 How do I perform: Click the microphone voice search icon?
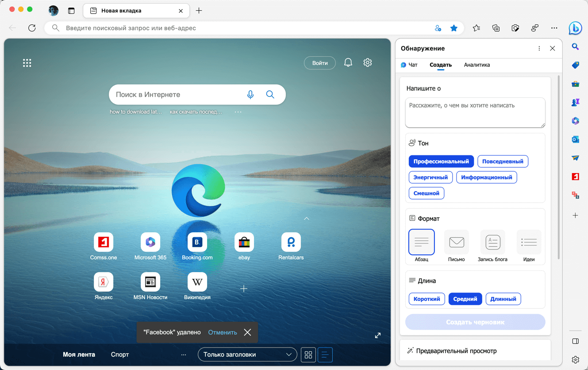(250, 95)
